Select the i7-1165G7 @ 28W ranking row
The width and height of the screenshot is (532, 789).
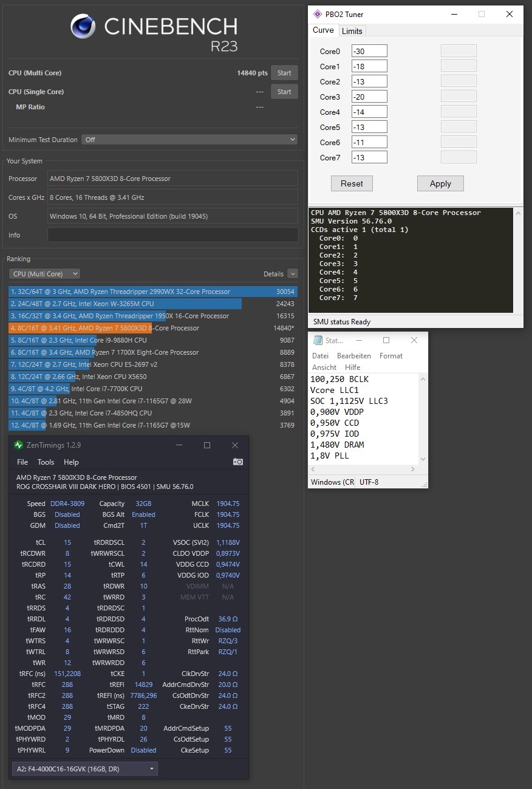[x=153, y=401]
